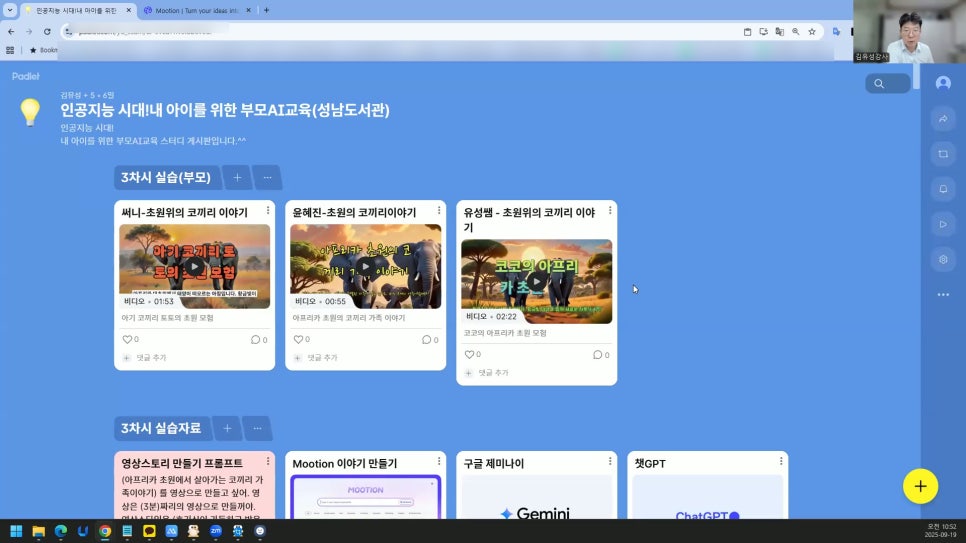Open three-dot menu on 써니 post
This screenshot has height=543, width=966.
(x=268, y=211)
